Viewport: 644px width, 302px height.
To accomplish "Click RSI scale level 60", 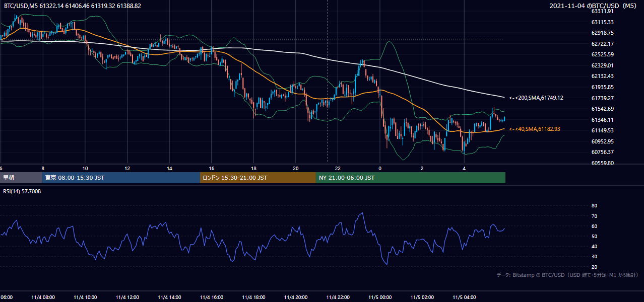I will coord(594,226).
